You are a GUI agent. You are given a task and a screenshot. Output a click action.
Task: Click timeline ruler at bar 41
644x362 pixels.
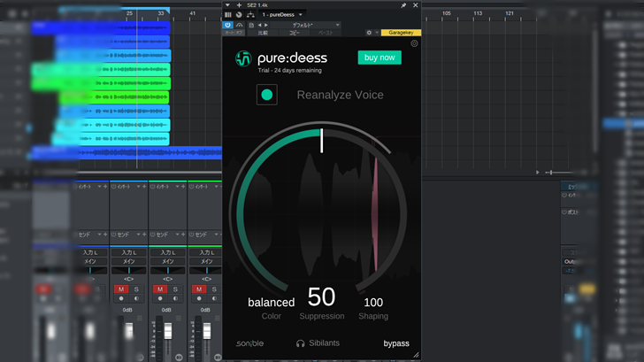coord(192,13)
